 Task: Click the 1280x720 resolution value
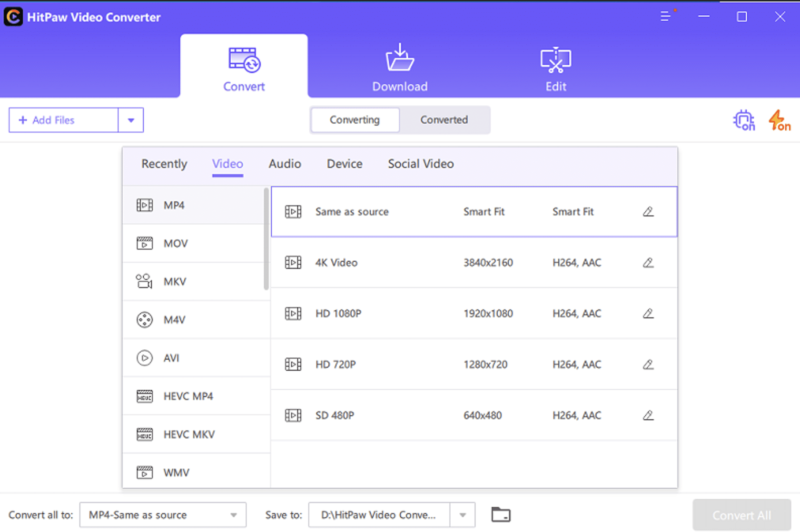pos(485,365)
